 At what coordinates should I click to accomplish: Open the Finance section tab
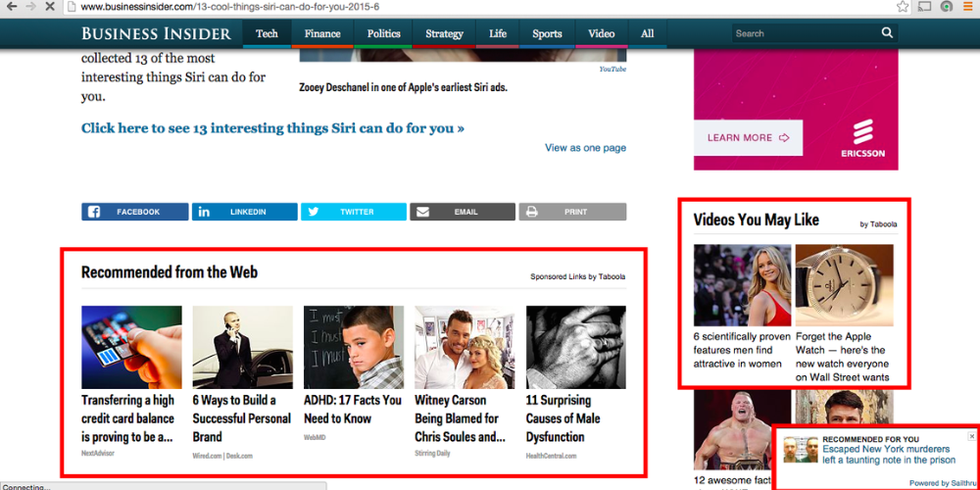[322, 33]
